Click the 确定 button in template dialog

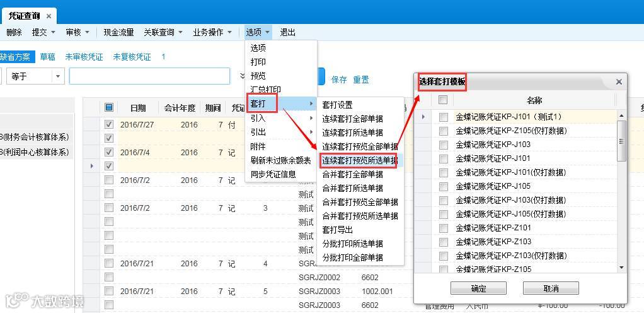click(x=478, y=288)
